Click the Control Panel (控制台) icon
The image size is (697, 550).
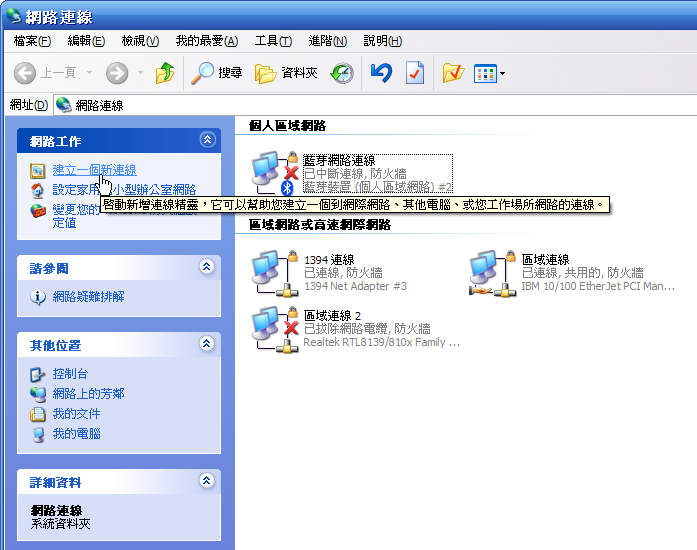[x=38, y=374]
